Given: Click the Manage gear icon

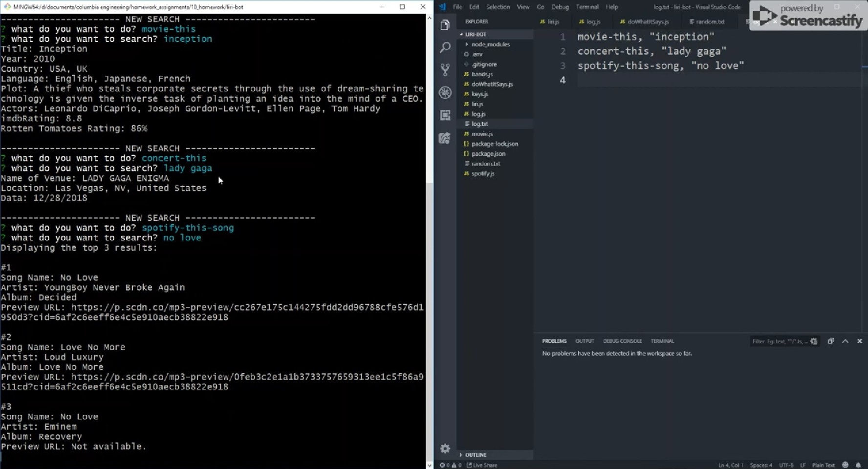Looking at the screenshot, I should (445, 448).
